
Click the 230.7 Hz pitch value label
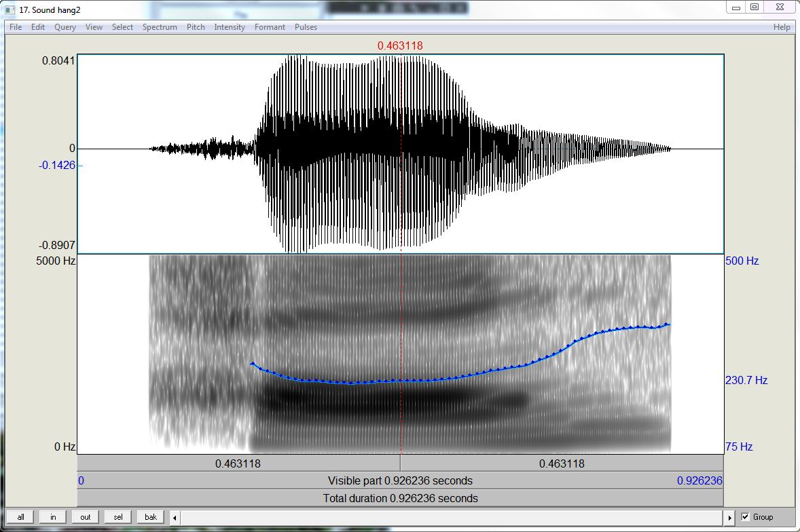(x=746, y=380)
